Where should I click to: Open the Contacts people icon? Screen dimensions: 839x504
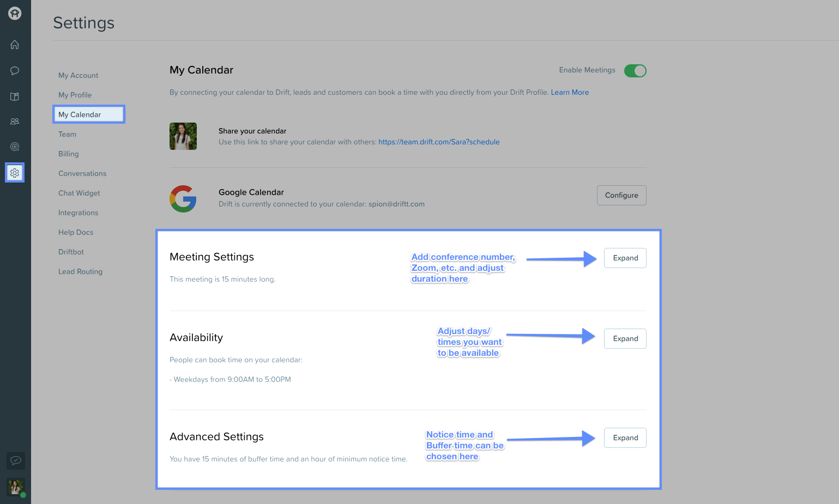coord(15,122)
